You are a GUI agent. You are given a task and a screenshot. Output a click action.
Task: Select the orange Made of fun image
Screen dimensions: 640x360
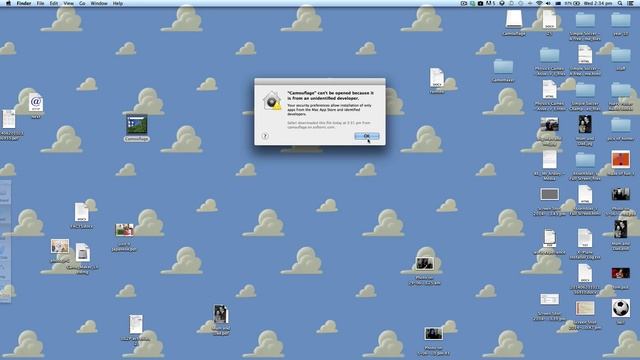click(x=620, y=159)
